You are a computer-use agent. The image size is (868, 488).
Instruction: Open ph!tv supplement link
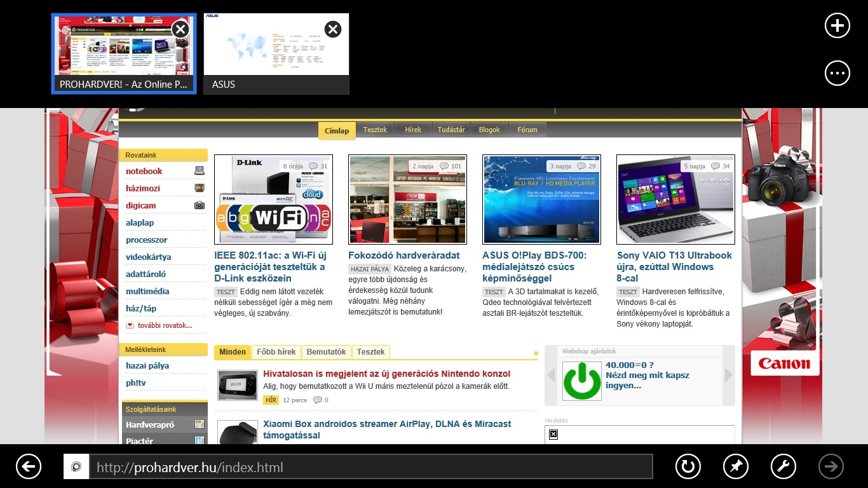[135, 383]
